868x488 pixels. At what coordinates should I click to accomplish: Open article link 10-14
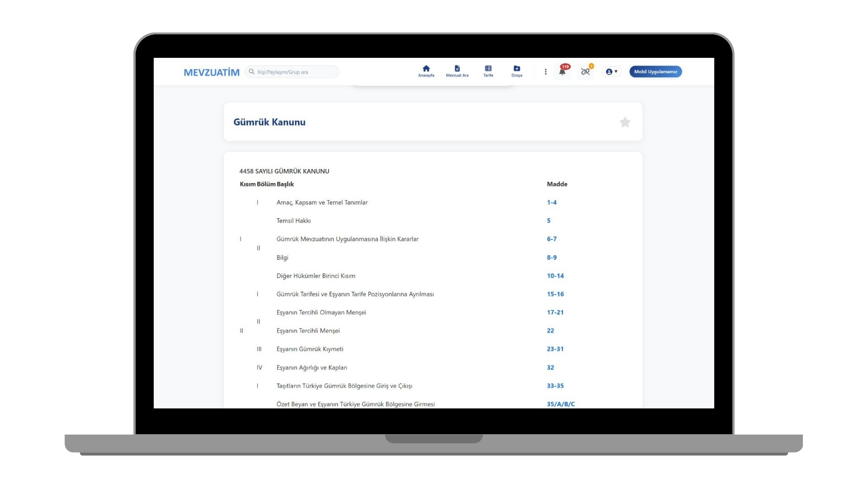555,276
